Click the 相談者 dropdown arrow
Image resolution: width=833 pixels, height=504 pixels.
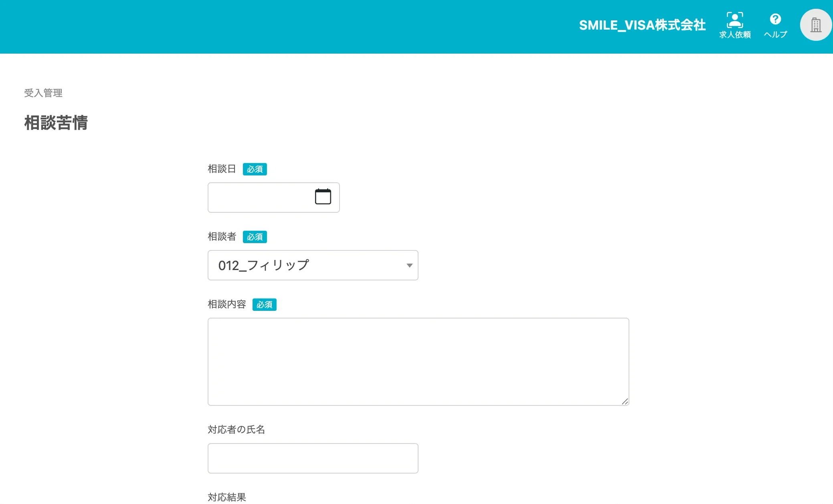pyautogui.click(x=409, y=265)
